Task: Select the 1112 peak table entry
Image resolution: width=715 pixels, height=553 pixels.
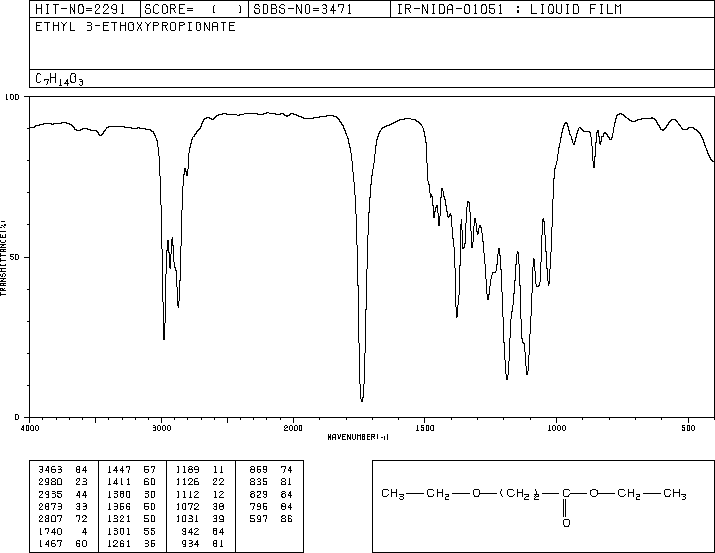Action: (200, 494)
